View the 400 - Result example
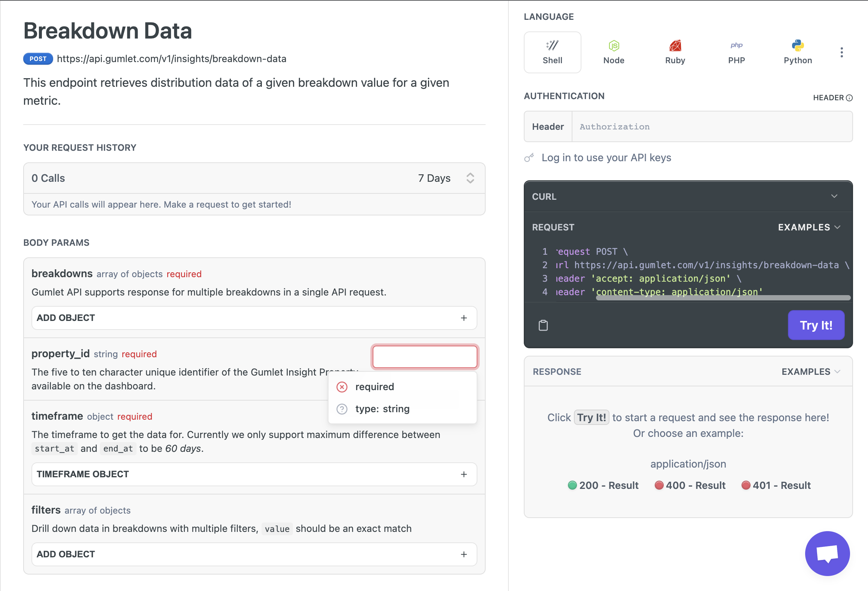Screen dimensions: 868x591 pyautogui.click(x=690, y=485)
